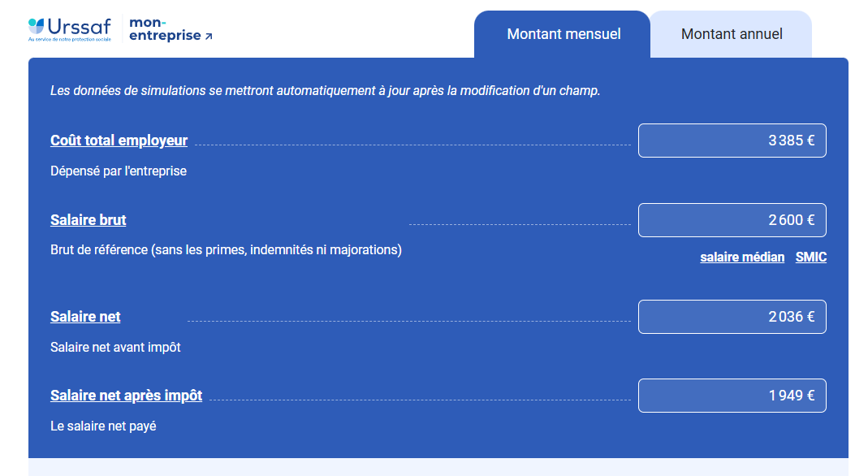Click the 1 949 € after-tax field

[x=732, y=396]
